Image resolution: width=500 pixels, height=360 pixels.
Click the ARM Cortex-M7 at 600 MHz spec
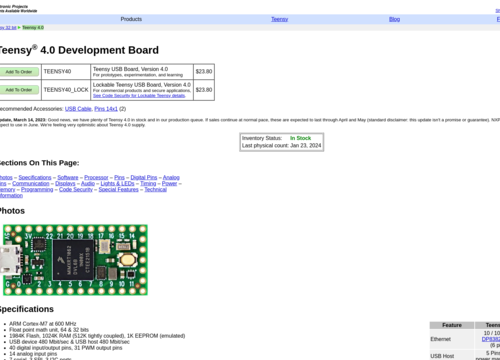pos(43,324)
